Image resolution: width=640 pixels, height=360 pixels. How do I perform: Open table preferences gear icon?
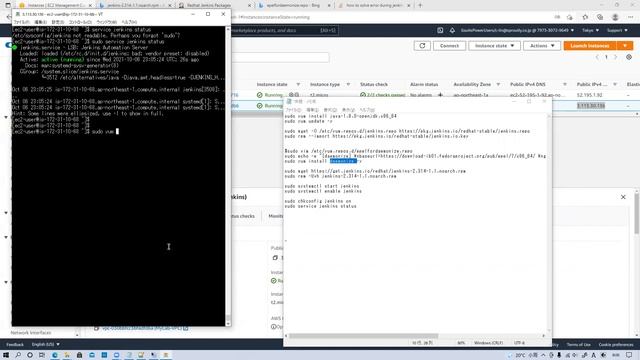pos(629,57)
